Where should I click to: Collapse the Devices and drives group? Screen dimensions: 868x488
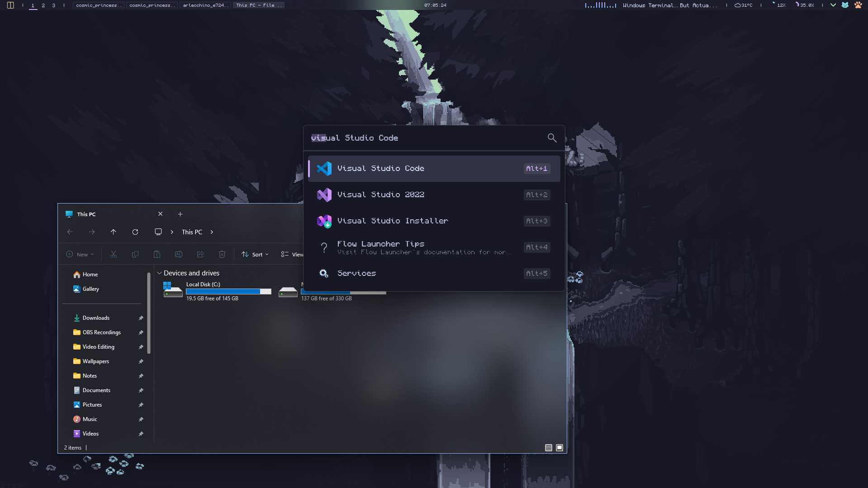[x=159, y=273]
